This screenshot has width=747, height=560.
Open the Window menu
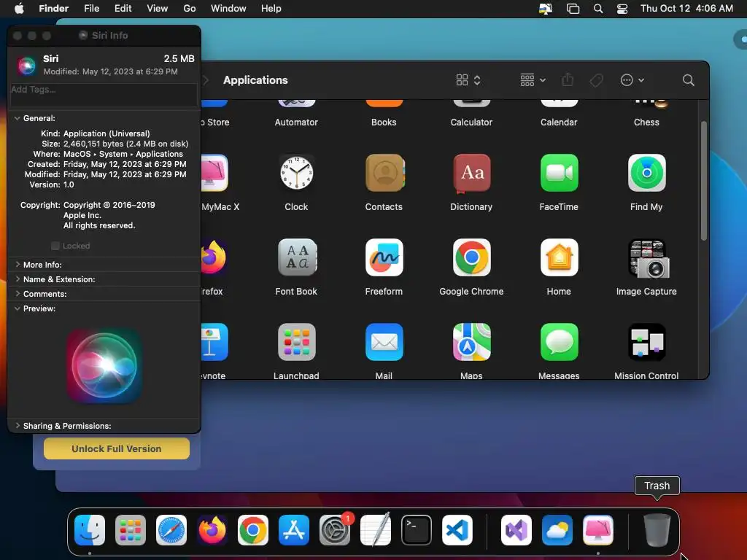point(228,9)
